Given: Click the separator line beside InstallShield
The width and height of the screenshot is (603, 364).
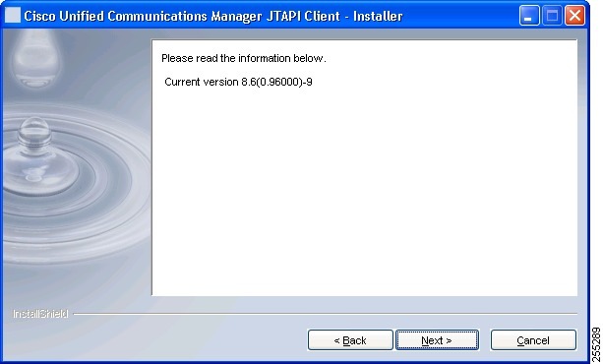Looking at the screenshot, I should (326, 314).
